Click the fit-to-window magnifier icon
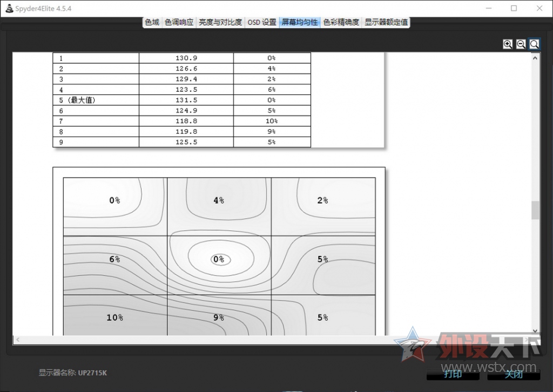The width and height of the screenshot is (553, 392). pos(534,44)
